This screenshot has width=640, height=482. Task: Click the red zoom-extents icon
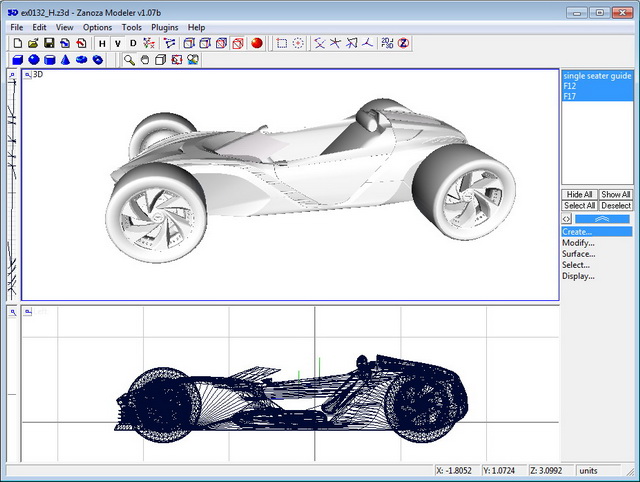pos(176,60)
